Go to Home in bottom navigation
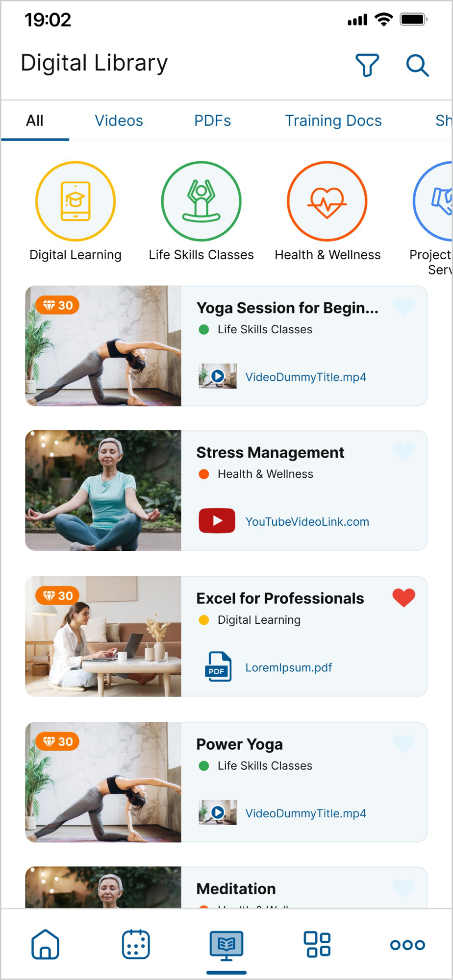This screenshot has height=980, width=453. point(45,944)
